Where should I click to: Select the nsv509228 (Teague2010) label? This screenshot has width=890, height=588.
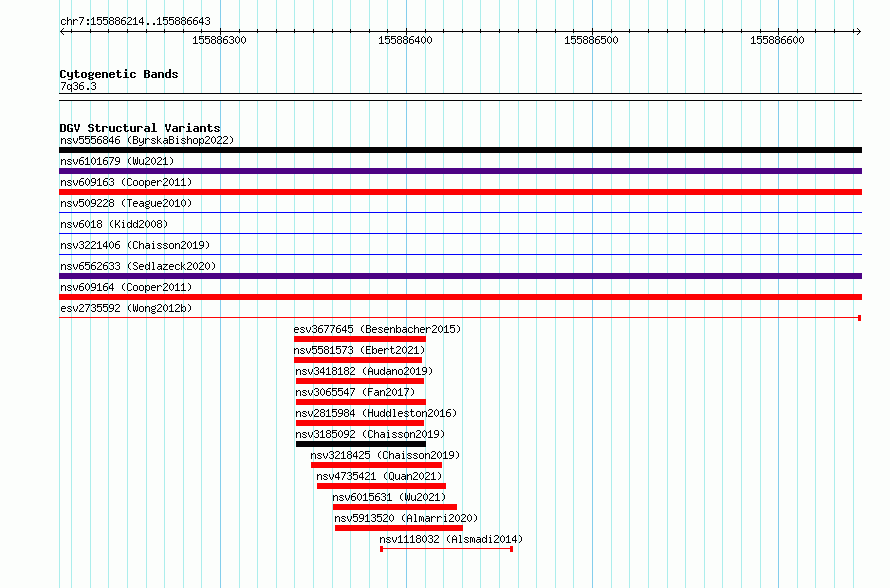[126, 203]
